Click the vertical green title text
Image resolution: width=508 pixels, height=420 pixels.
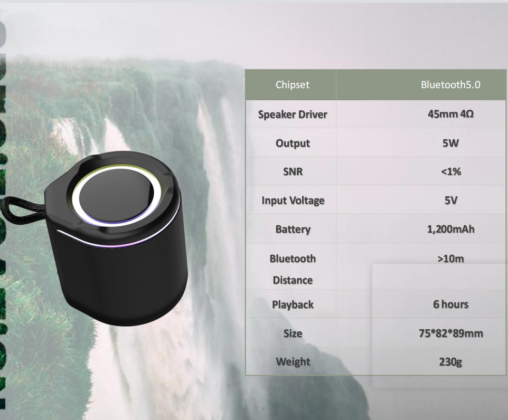[x=3, y=214]
